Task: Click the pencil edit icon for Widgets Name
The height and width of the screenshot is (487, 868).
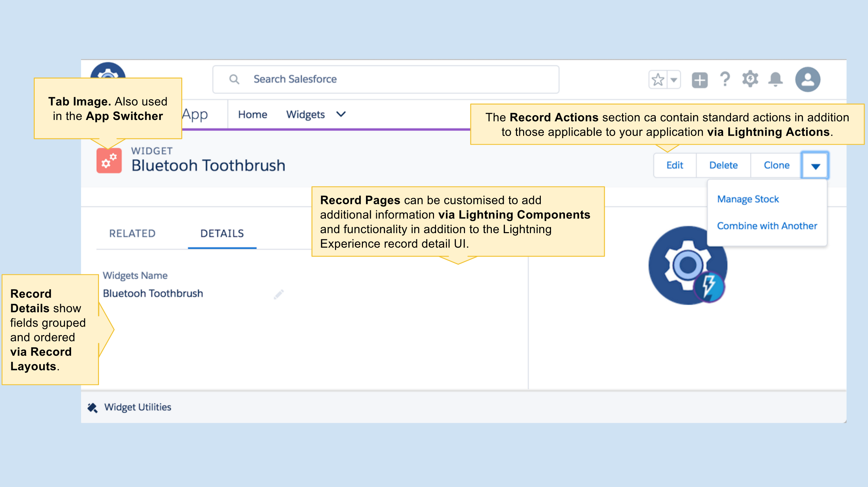Action: click(x=279, y=294)
